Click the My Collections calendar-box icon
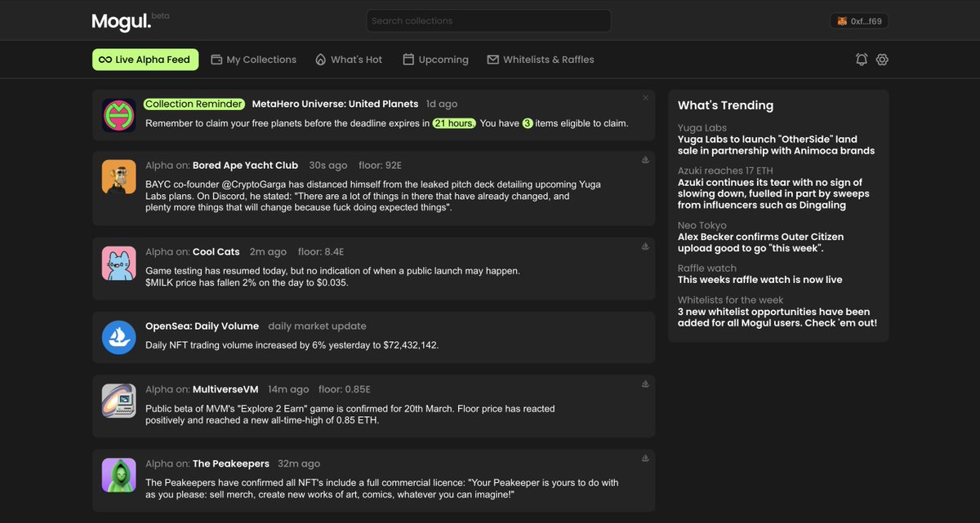 point(216,60)
